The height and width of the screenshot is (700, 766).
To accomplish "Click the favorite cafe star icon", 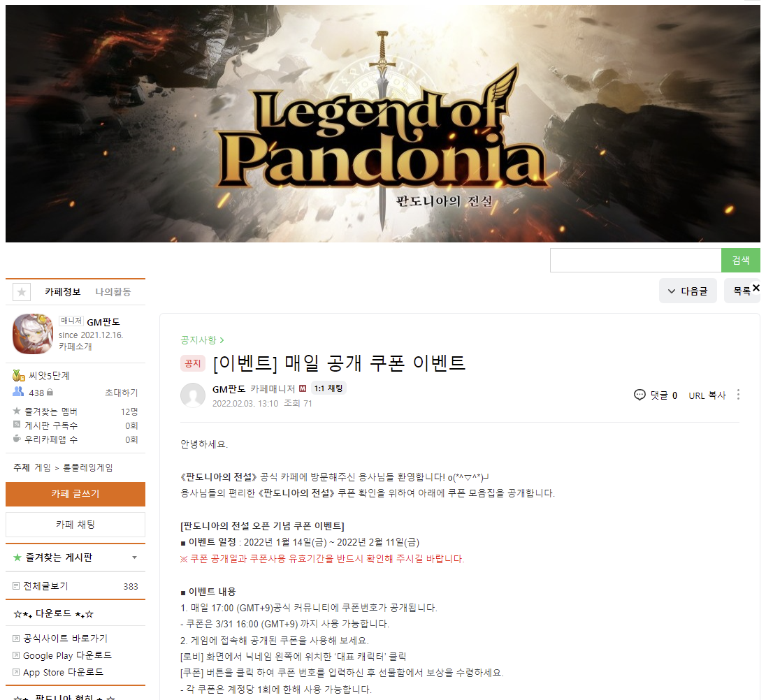I will tap(22, 292).
